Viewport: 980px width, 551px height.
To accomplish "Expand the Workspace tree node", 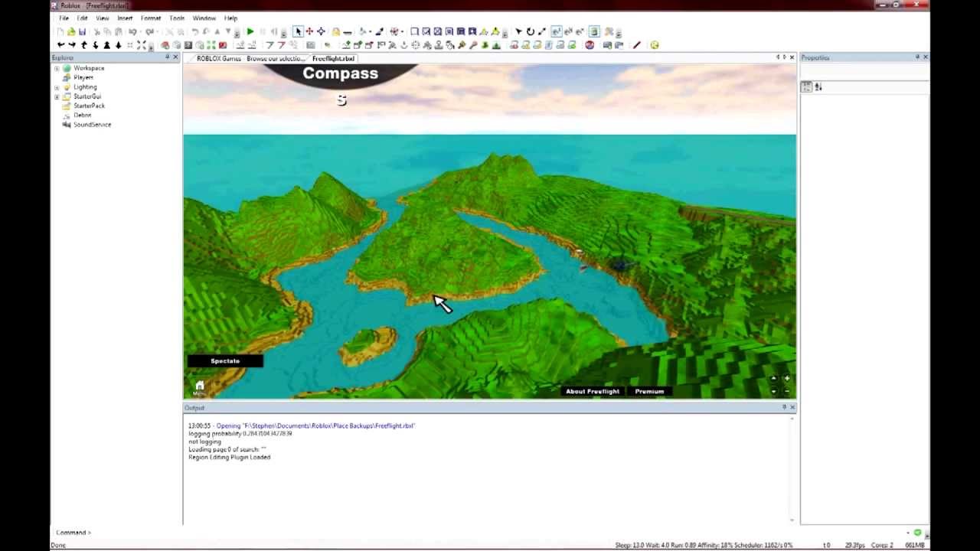I will coord(57,68).
